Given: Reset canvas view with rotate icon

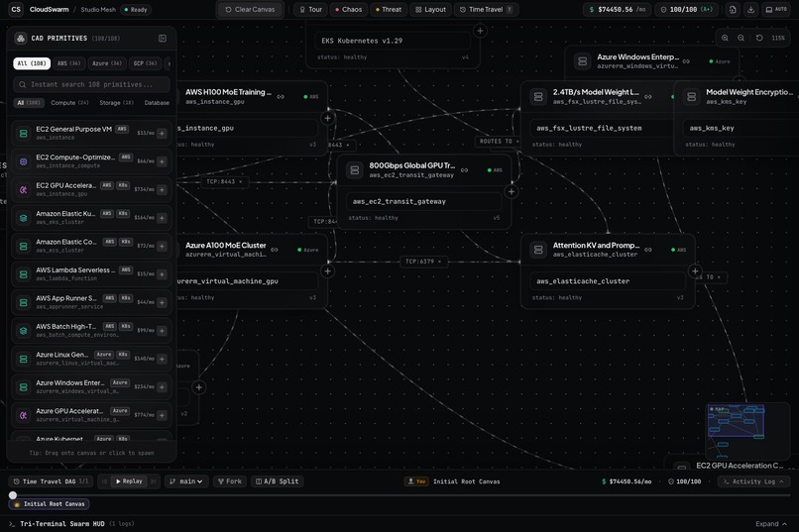Looking at the screenshot, I should pos(759,38).
